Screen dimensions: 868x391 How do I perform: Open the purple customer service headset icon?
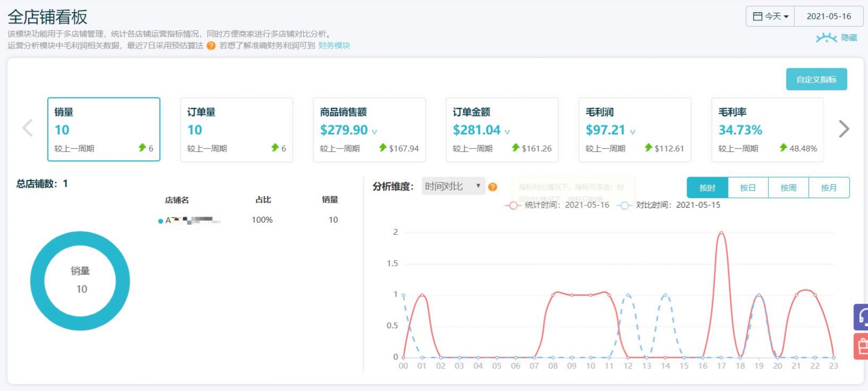pyautogui.click(x=861, y=317)
